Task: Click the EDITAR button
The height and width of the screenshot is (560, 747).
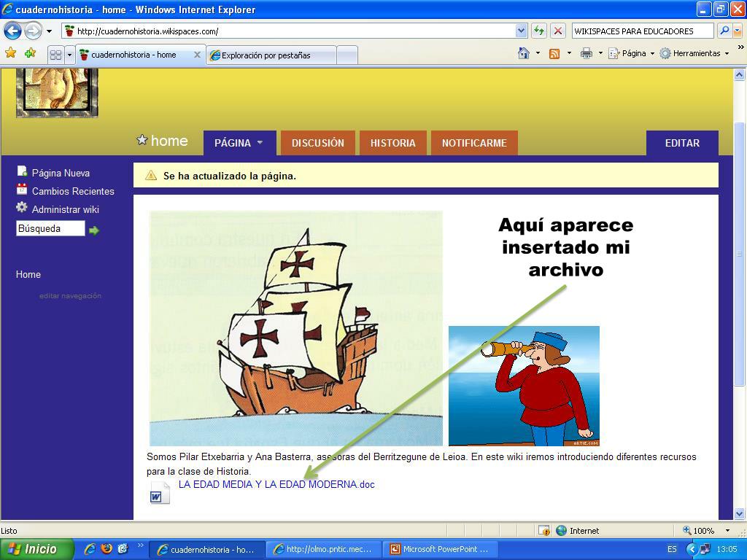Action: [682, 143]
